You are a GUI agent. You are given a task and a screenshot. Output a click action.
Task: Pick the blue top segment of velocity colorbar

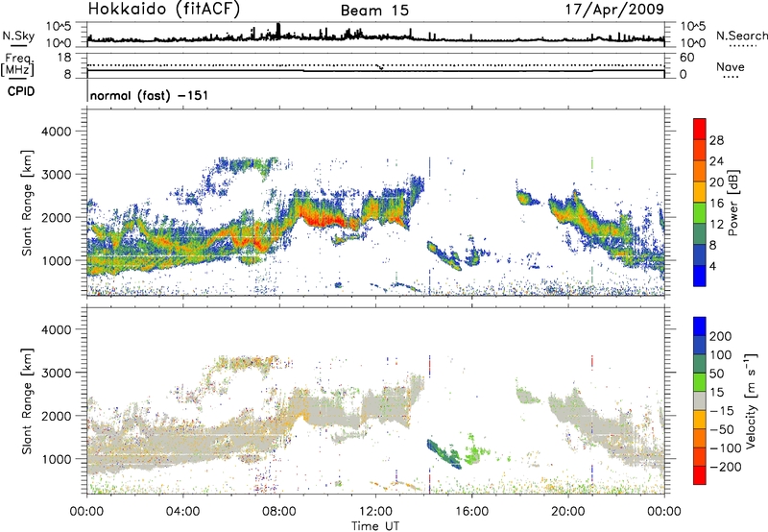700,326
